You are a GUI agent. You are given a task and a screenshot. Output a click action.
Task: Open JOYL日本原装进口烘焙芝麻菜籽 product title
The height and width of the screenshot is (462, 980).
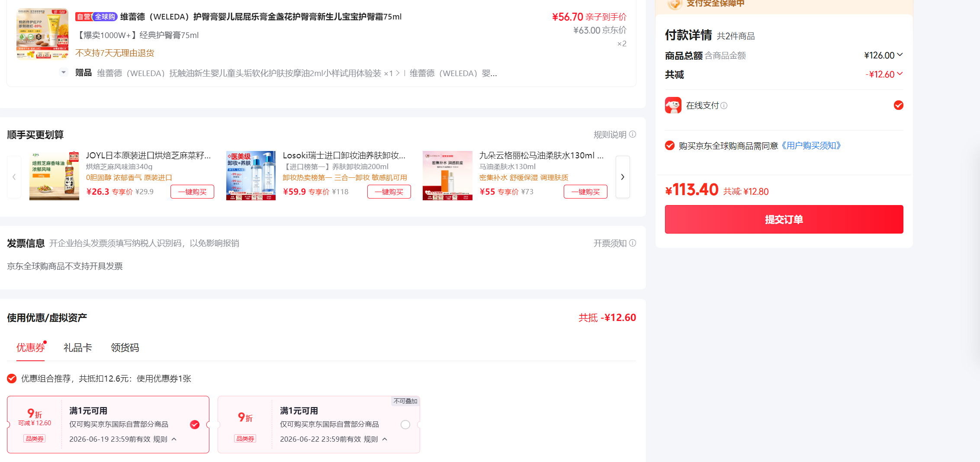point(148,155)
